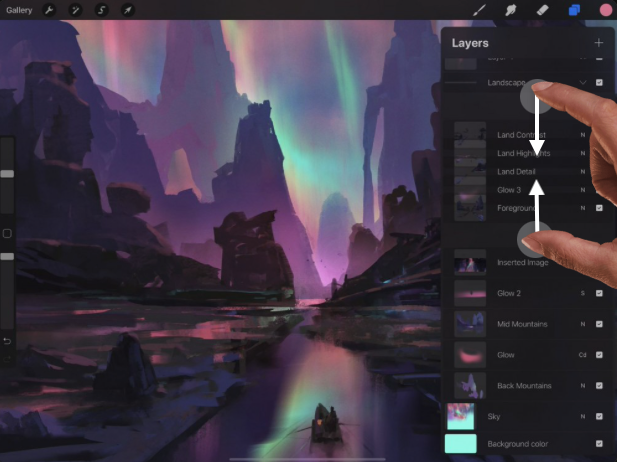Click the brush opacity slider handle
Screen dimensions: 617x462
point(7,257)
